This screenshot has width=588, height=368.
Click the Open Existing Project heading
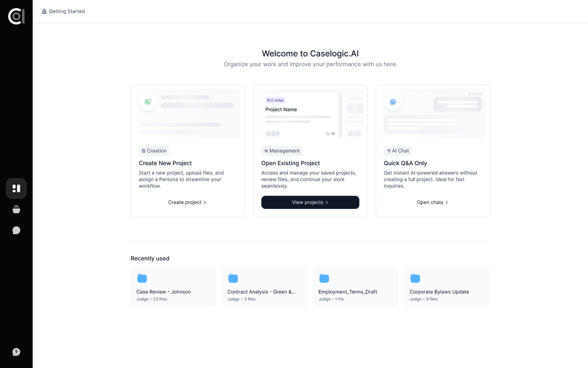[290, 163]
